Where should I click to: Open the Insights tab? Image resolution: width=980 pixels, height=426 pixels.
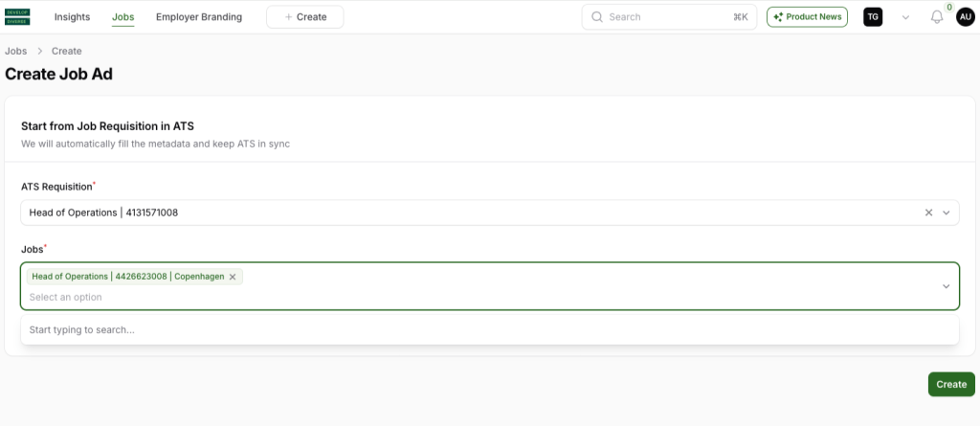[x=72, y=17]
